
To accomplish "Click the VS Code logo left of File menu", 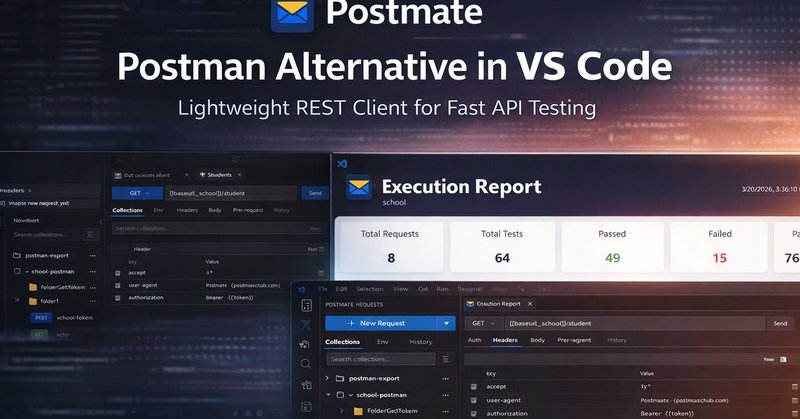I will coord(301,289).
